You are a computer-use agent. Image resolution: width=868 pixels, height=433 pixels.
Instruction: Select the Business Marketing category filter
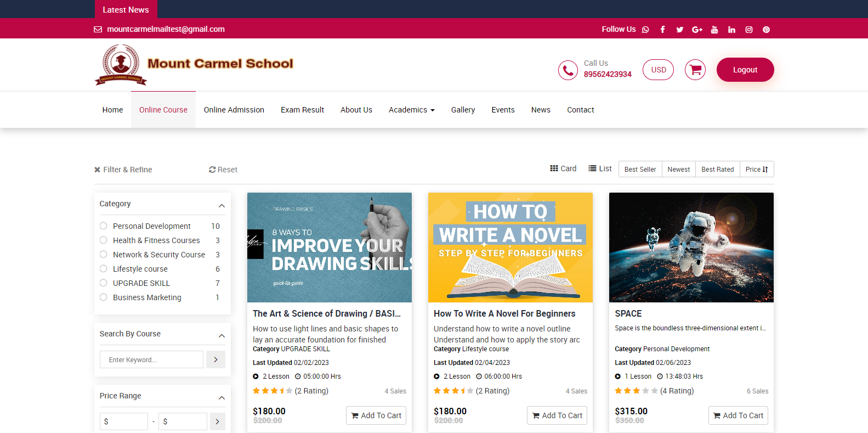(104, 297)
